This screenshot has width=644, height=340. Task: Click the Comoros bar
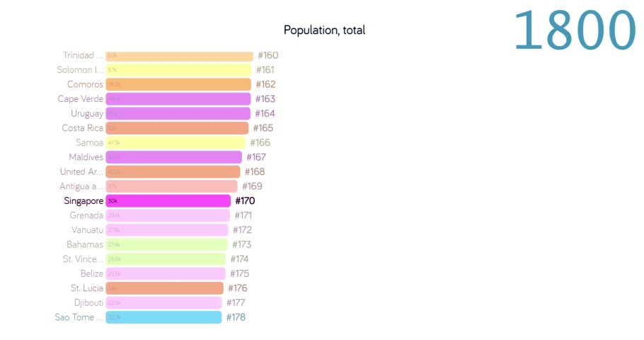pyautogui.click(x=178, y=84)
